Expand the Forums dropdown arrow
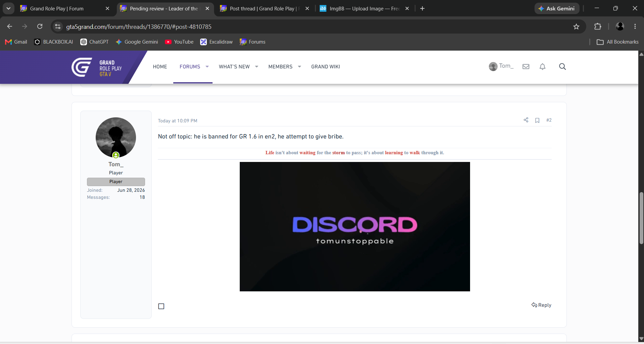The height and width of the screenshot is (344, 644). click(207, 67)
